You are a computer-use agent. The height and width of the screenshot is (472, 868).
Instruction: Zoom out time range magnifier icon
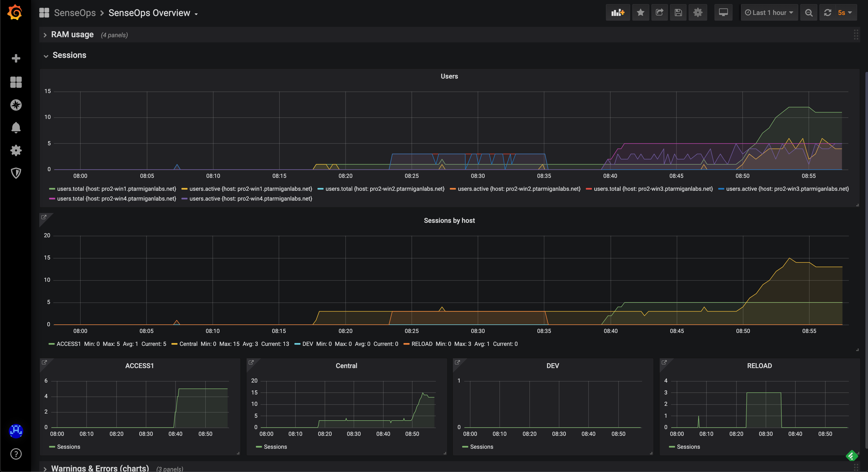click(808, 13)
